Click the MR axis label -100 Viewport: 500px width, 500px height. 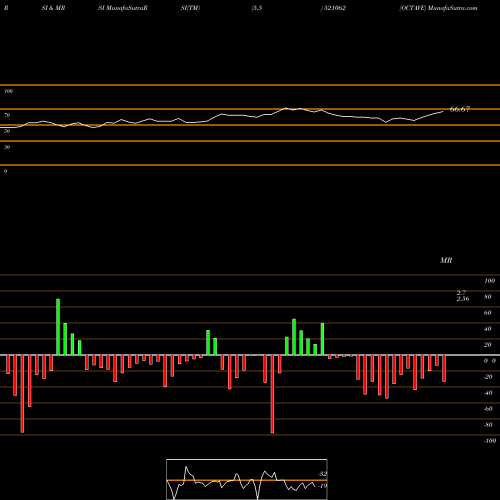coord(490,441)
